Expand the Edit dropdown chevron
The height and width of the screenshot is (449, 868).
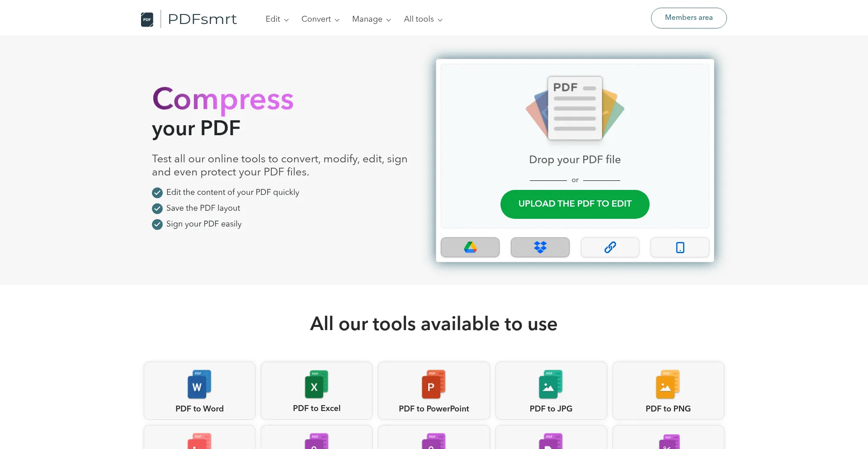pos(286,20)
